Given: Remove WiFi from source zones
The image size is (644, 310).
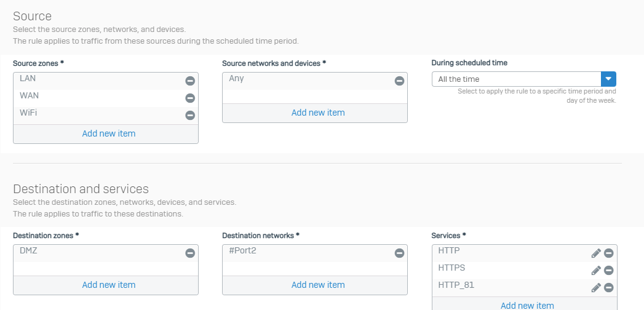Looking at the screenshot, I should point(189,116).
